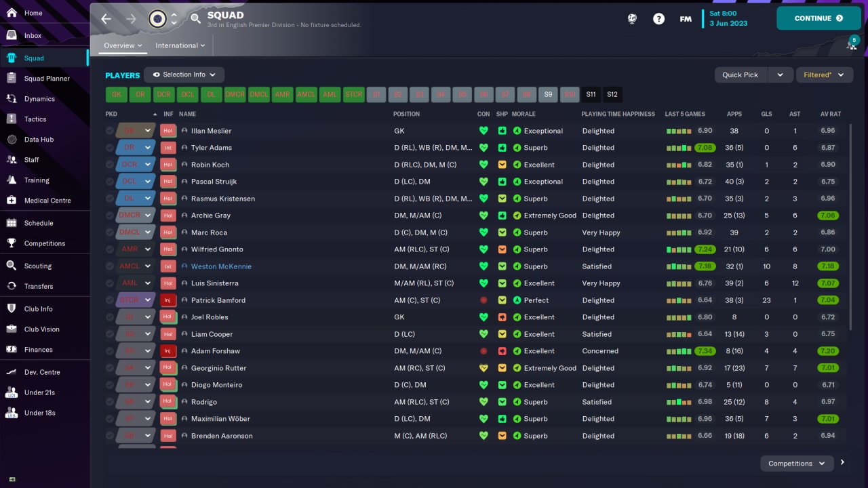Toggle picked checkmark for Archie Gray

(110, 216)
